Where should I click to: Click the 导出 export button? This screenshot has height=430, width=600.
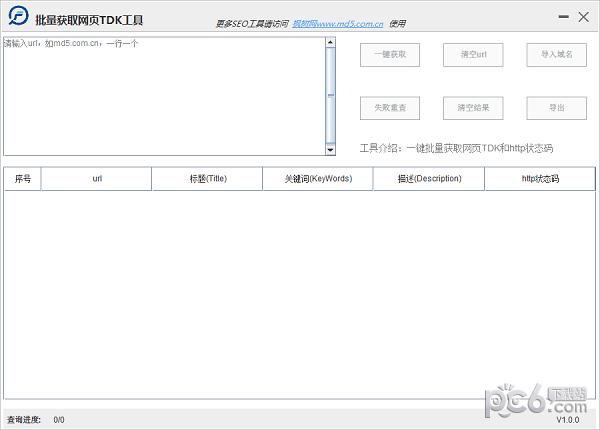pyautogui.click(x=556, y=107)
